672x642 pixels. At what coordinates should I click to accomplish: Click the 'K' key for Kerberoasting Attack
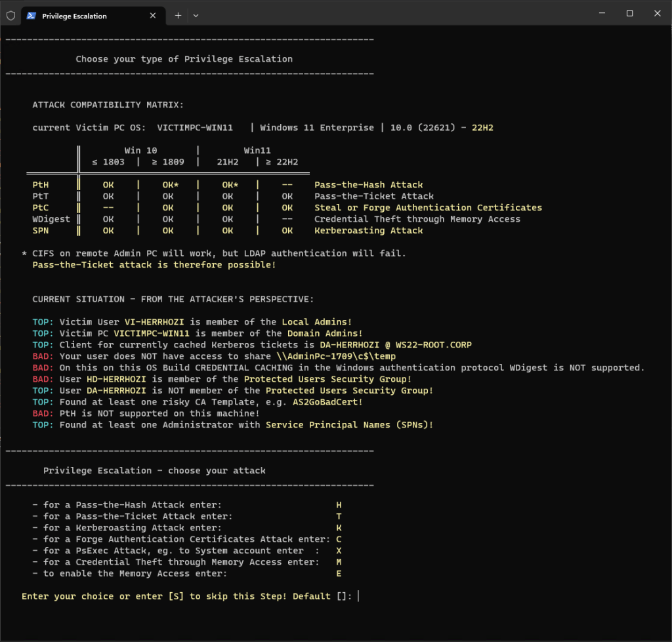pos(339,528)
